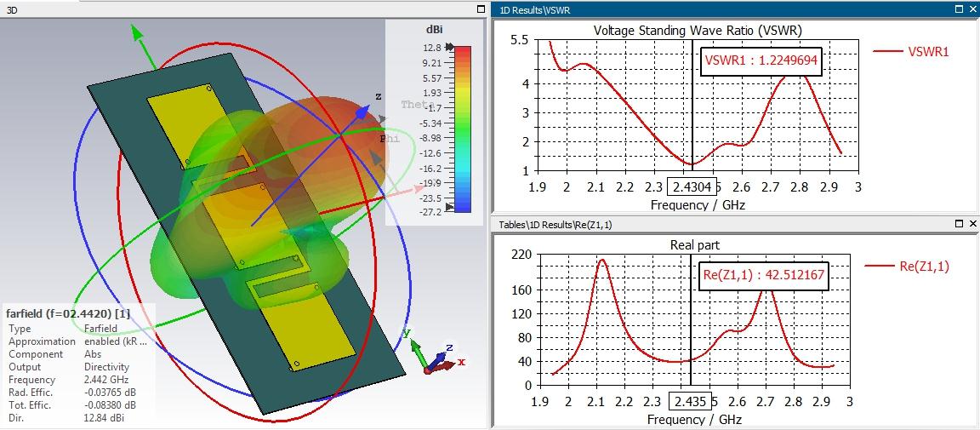The width and height of the screenshot is (980, 430).
Task: Click the 2.435 frequency marker field
Action: point(690,401)
